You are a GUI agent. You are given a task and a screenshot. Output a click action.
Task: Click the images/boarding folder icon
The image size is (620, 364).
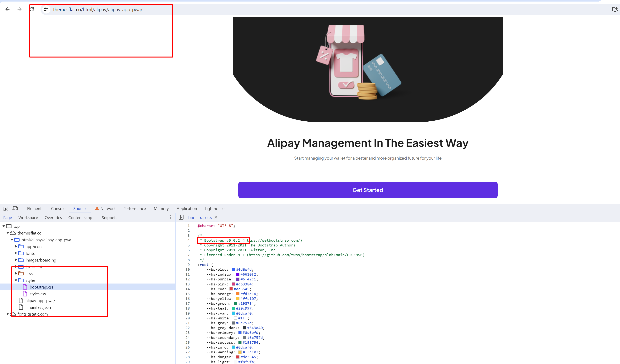[x=21, y=260]
